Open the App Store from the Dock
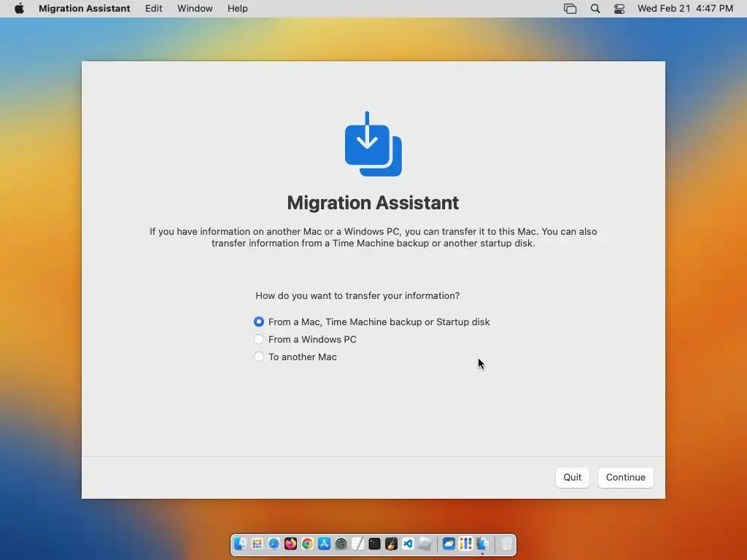The width and height of the screenshot is (747, 560). click(x=324, y=544)
